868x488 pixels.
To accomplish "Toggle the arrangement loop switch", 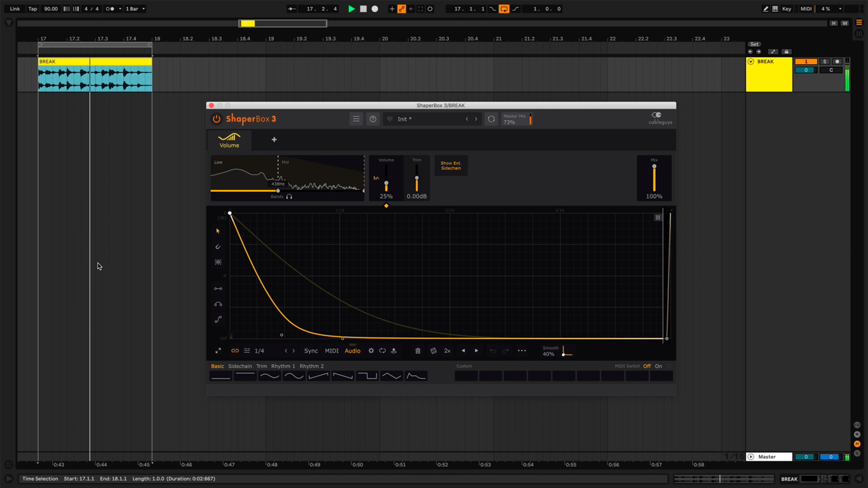I will click(x=504, y=9).
